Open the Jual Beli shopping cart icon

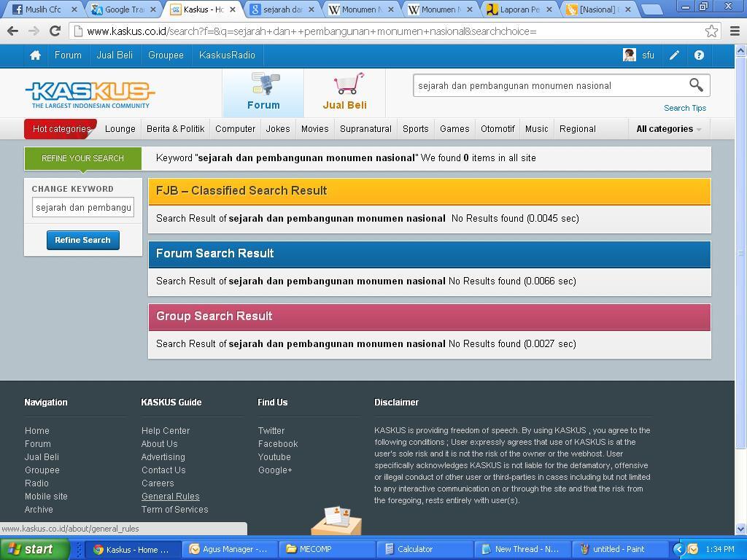[348, 84]
